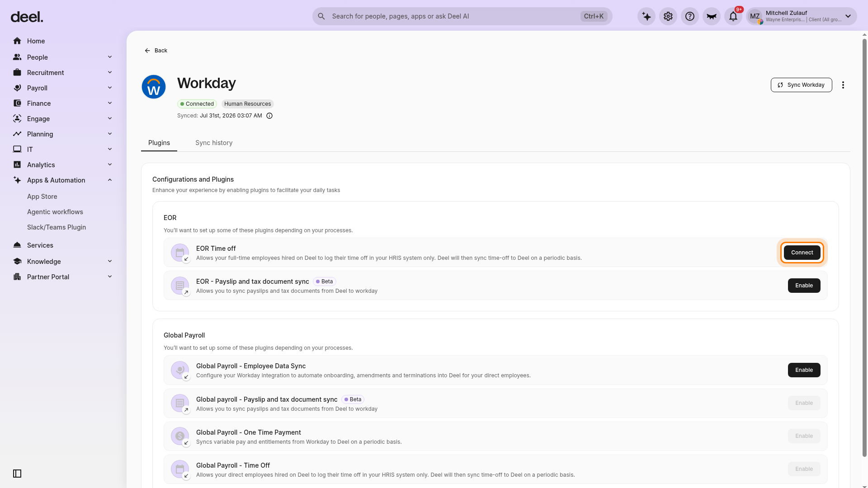Open Services in sidebar
This screenshot has height=488, width=868.
coord(40,245)
